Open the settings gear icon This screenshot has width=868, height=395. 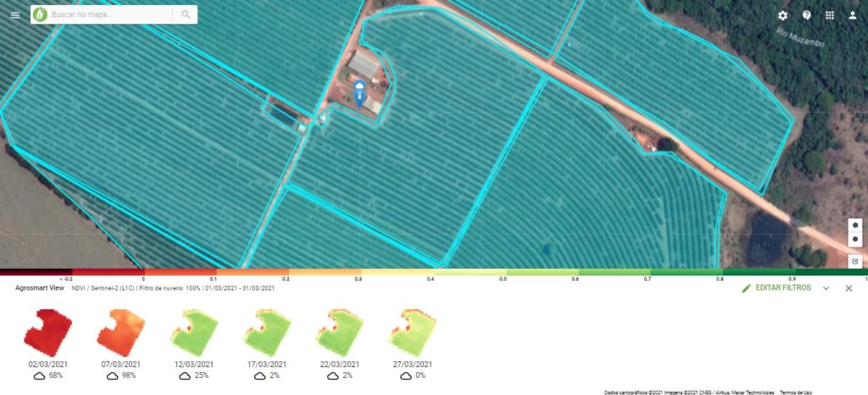[782, 15]
